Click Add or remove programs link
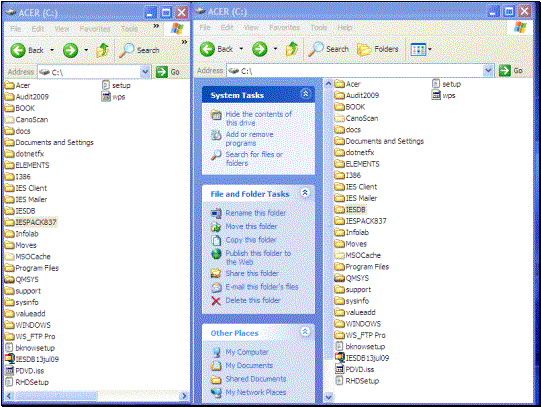541x407 pixels. click(x=249, y=139)
